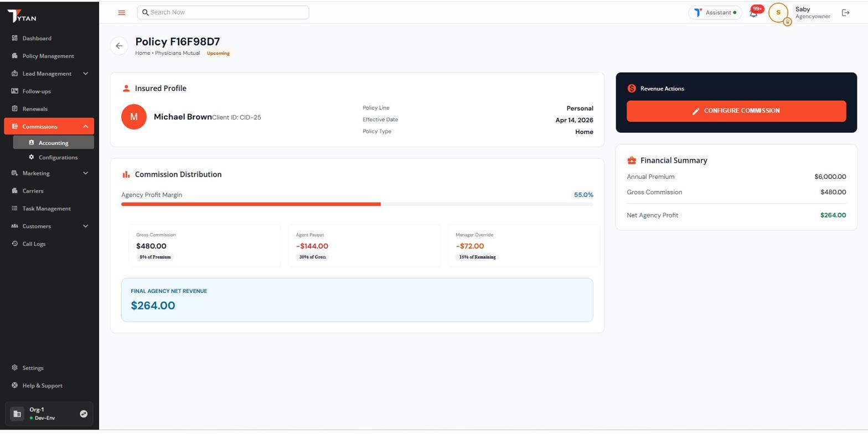Open Policy Management in sidebar
Image resolution: width=868 pixels, height=434 pixels.
pyautogui.click(x=48, y=56)
